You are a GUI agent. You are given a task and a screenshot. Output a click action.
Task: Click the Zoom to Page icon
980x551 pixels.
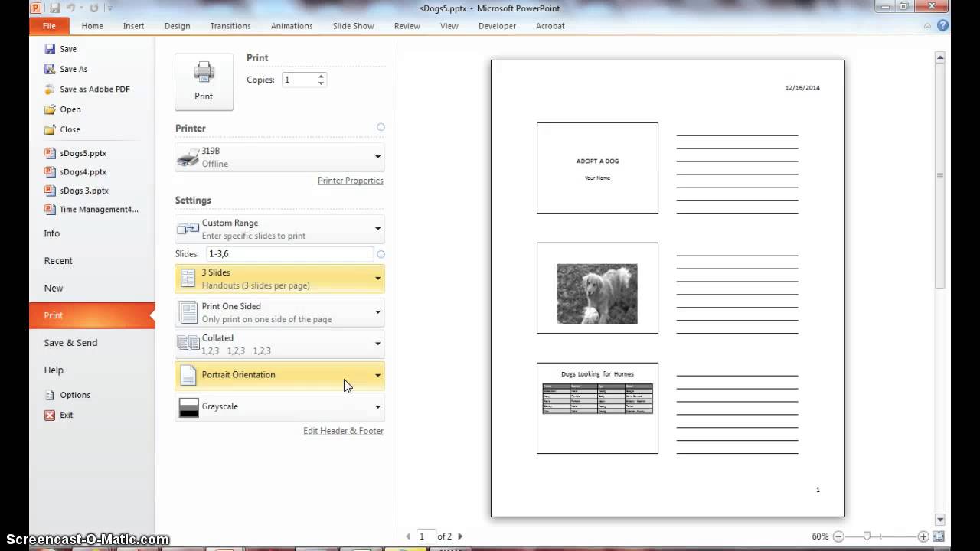coord(939,536)
